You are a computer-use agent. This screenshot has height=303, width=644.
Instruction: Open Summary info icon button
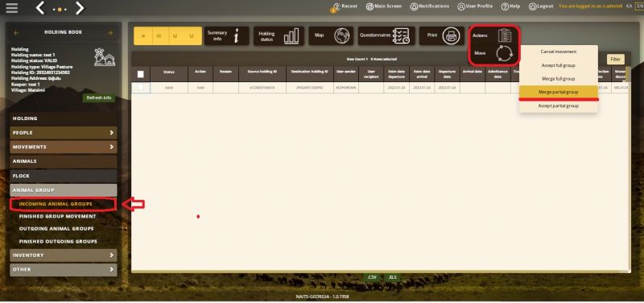click(x=227, y=36)
